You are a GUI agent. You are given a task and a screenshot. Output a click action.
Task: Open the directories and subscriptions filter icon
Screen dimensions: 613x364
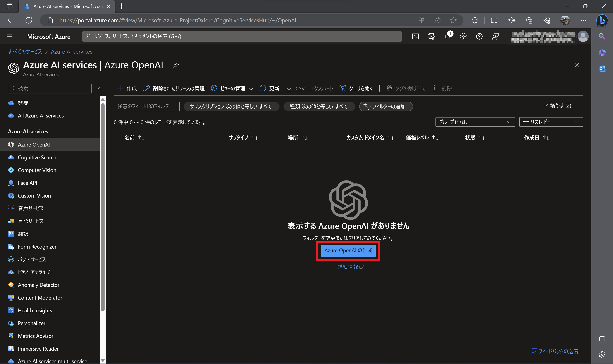(431, 36)
